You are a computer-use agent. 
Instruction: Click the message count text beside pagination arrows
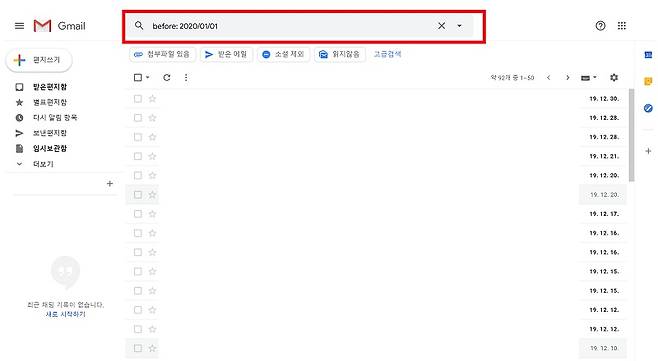(512, 78)
